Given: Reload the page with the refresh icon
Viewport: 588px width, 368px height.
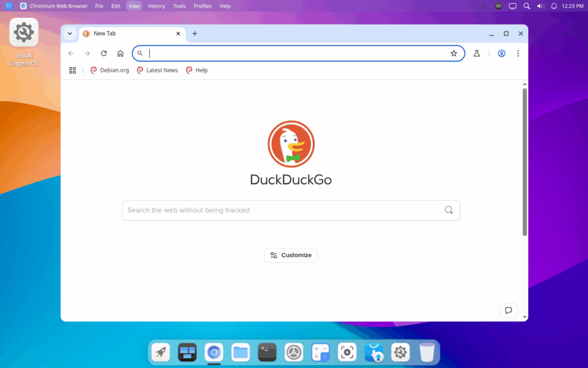Looking at the screenshot, I should 104,53.
